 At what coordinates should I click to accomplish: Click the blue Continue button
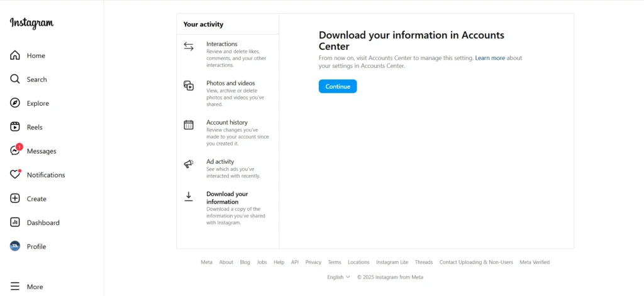[x=338, y=86]
